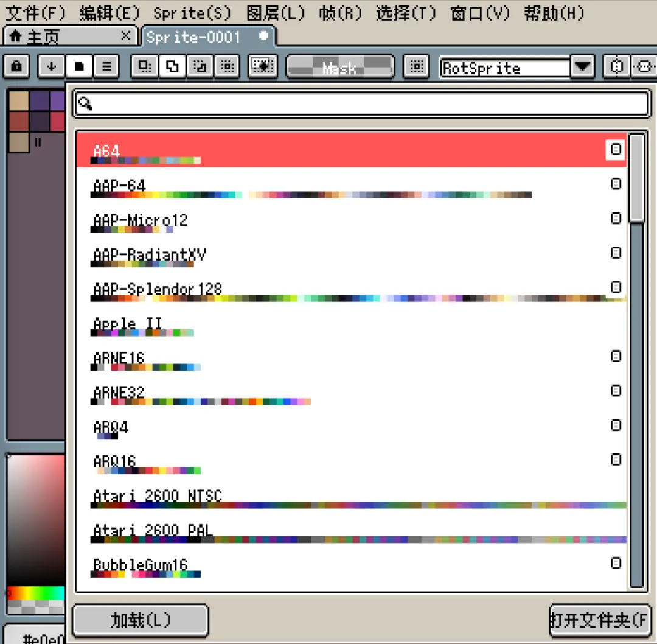
Task: Open the AAP-Micro12 palette info icon
Action: pos(616,218)
